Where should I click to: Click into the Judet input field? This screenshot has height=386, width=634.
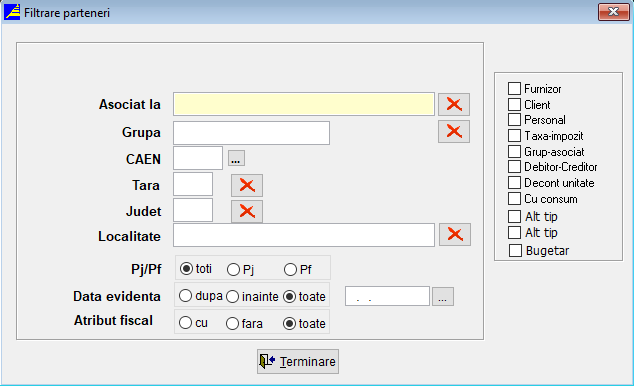point(193,210)
